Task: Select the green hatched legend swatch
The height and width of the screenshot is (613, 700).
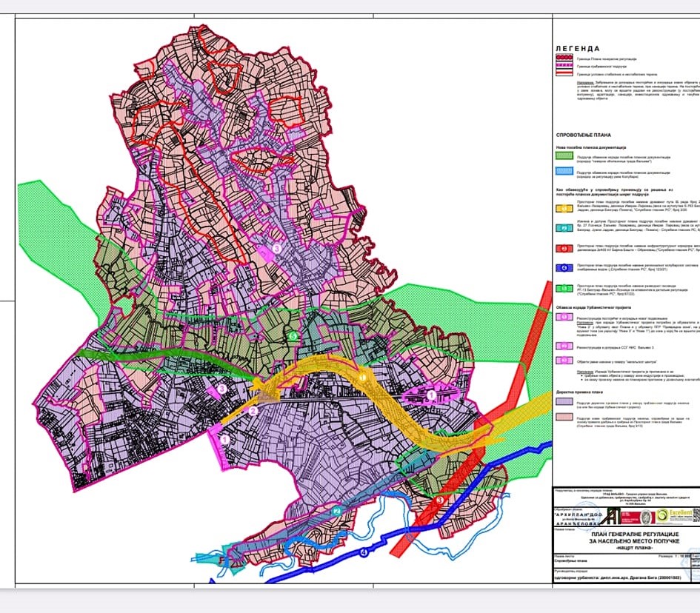Action: tap(564, 155)
